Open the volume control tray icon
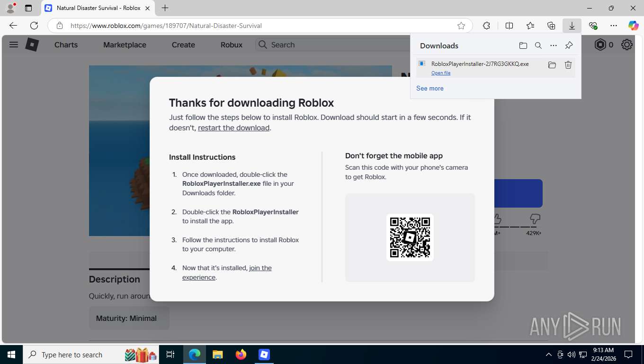This screenshot has width=644, height=364. click(571, 355)
